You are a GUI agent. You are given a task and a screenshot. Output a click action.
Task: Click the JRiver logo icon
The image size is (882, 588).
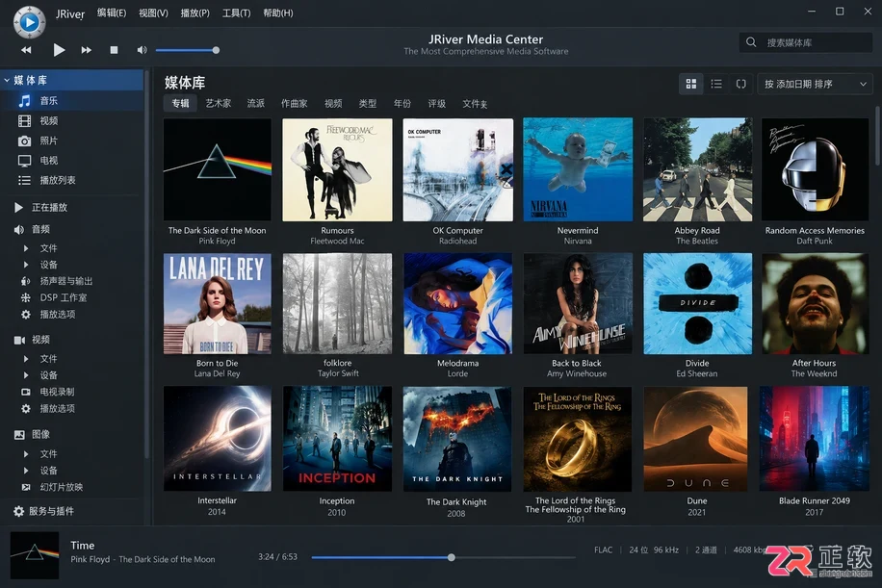[x=29, y=22]
